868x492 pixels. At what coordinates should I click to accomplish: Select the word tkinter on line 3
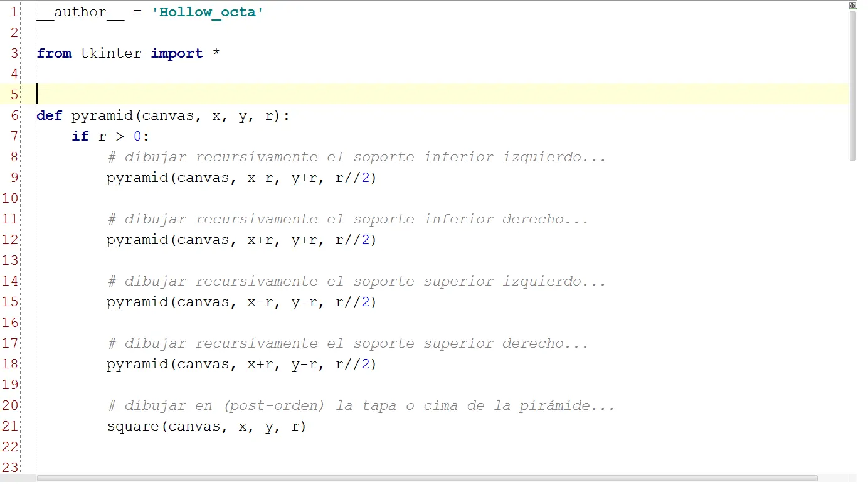[111, 53]
